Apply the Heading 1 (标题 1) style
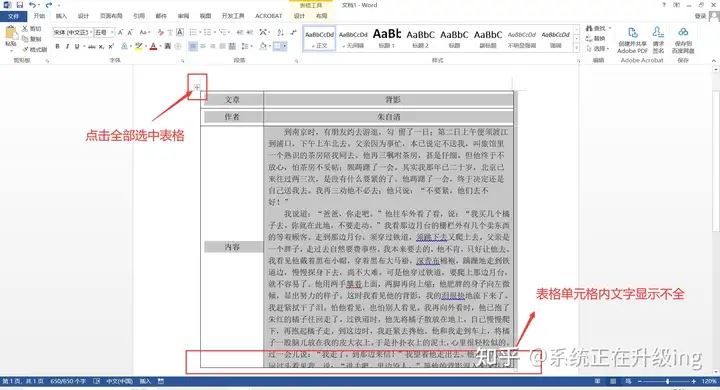 coord(387,38)
